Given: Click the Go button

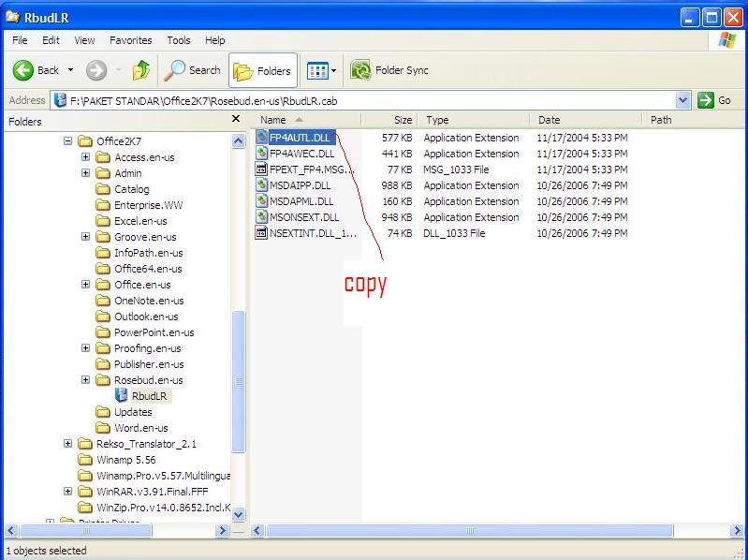Looking at the screenshot, I should [713, 100].
